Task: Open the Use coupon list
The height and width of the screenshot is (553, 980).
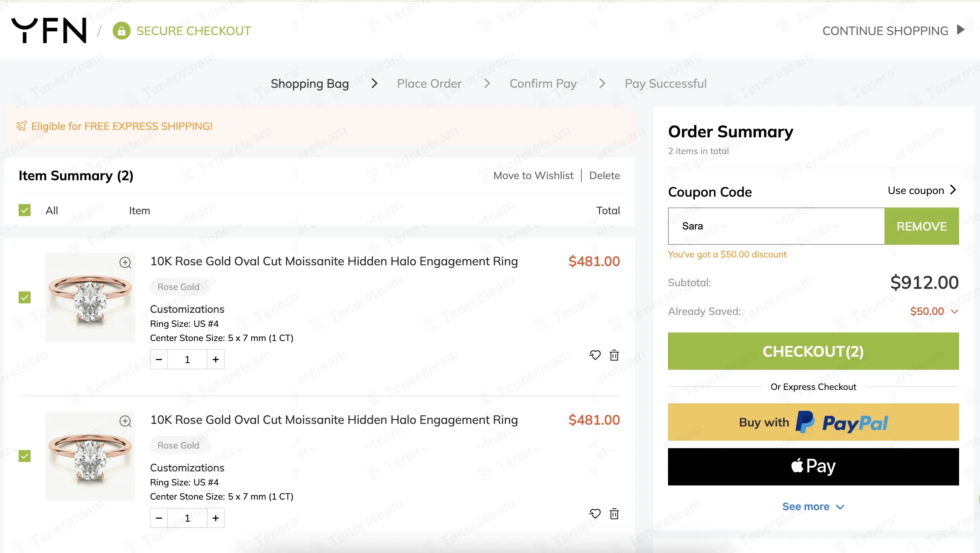Action: [x=921, y=190]
